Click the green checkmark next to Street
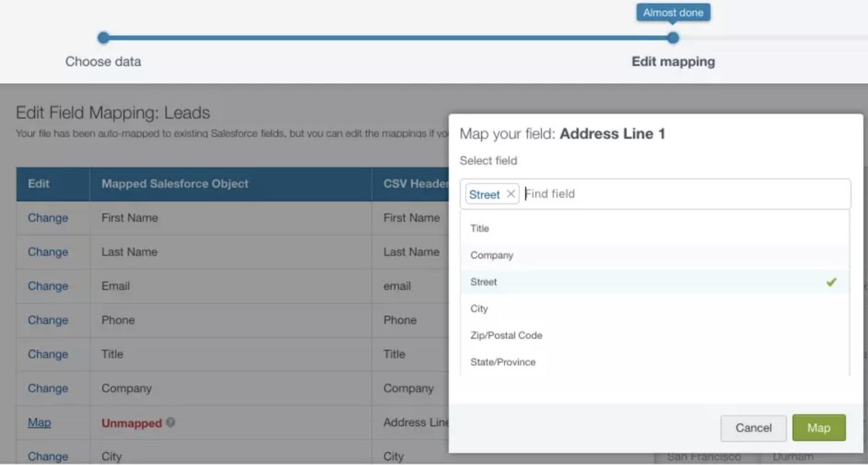This screenshot has width=868, height=465. [x=830, y=282]
